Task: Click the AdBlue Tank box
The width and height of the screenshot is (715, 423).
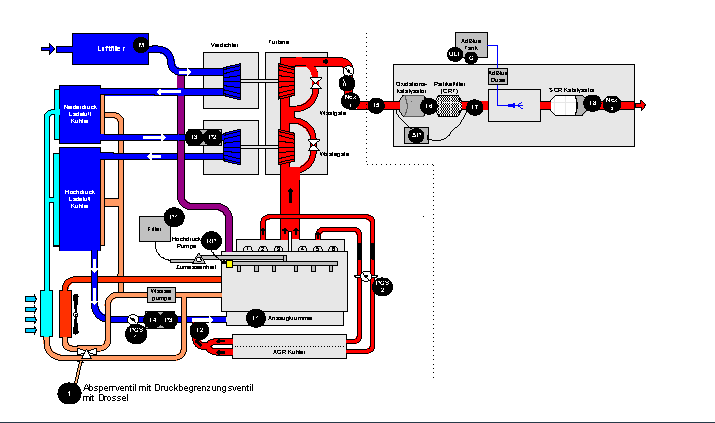Action: (x=471, y=45)
